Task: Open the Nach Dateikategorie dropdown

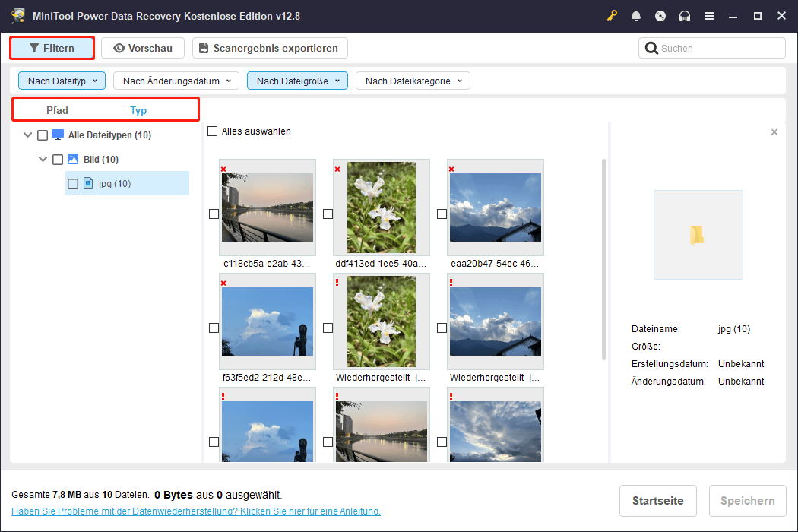Action: tap(413, 80)
